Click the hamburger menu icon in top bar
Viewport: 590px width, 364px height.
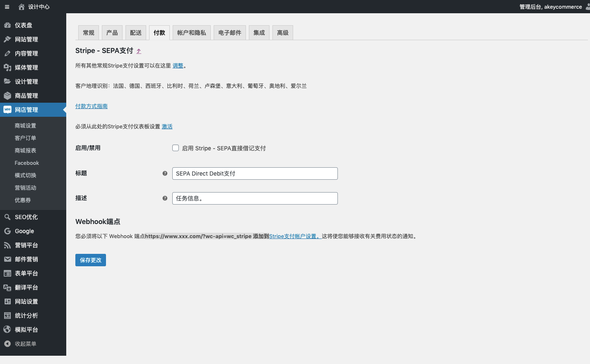pyautogui.click(x=7, y=7)
